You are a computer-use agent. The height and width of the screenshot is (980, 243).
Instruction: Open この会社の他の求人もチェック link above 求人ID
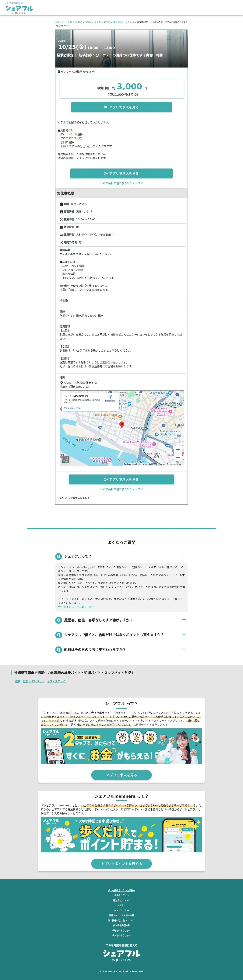(121, 489)
